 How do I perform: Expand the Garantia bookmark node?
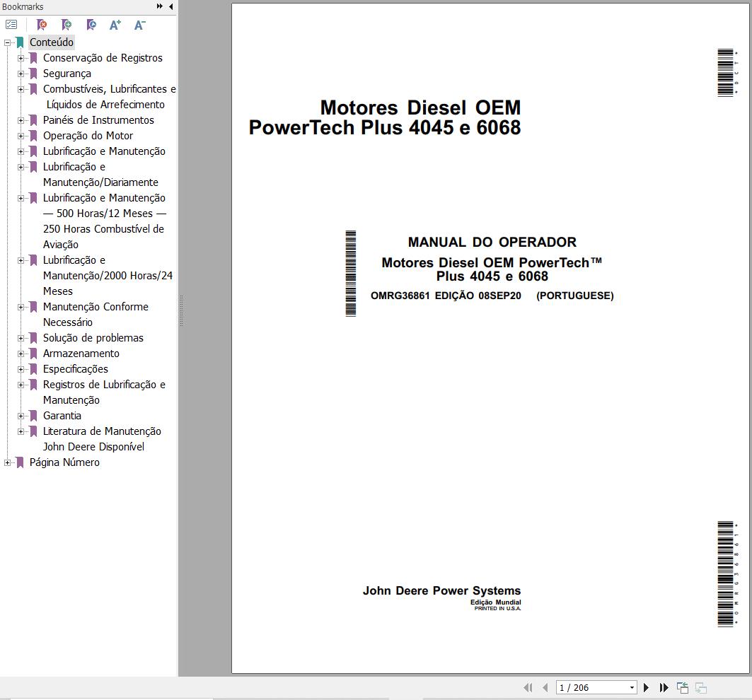(21, 416)
